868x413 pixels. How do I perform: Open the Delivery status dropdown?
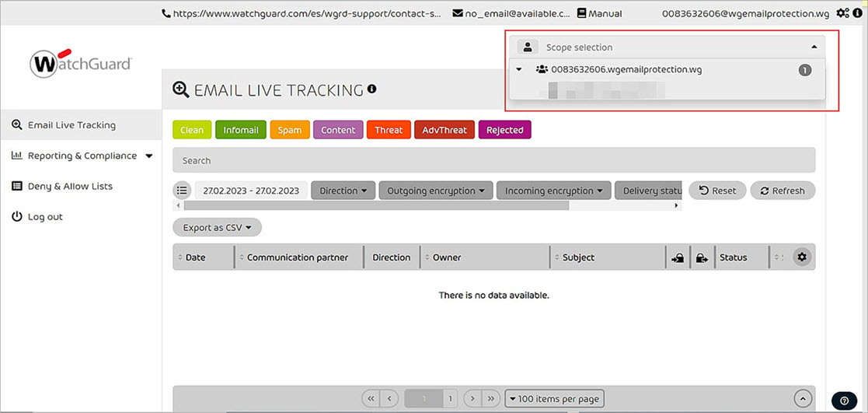(x=648, y=191)
